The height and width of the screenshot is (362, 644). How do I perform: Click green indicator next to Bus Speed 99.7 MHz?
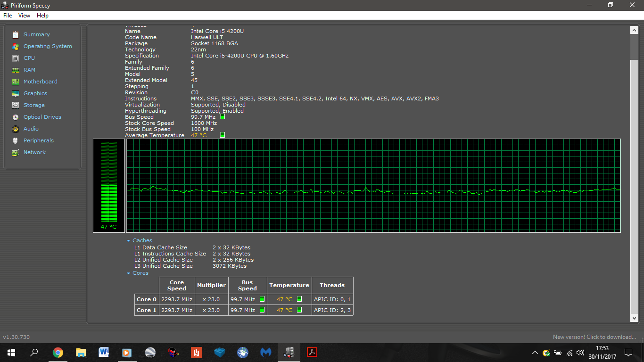[x=223, y=116]
